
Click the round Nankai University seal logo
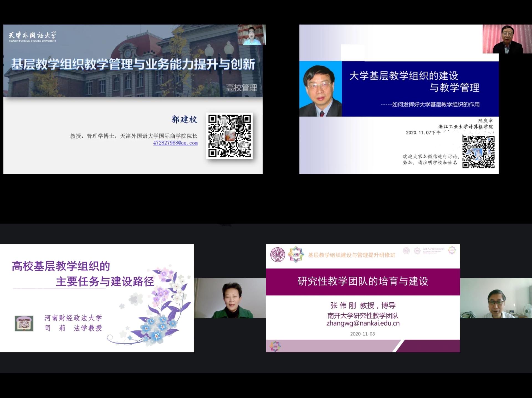(277, 254)
